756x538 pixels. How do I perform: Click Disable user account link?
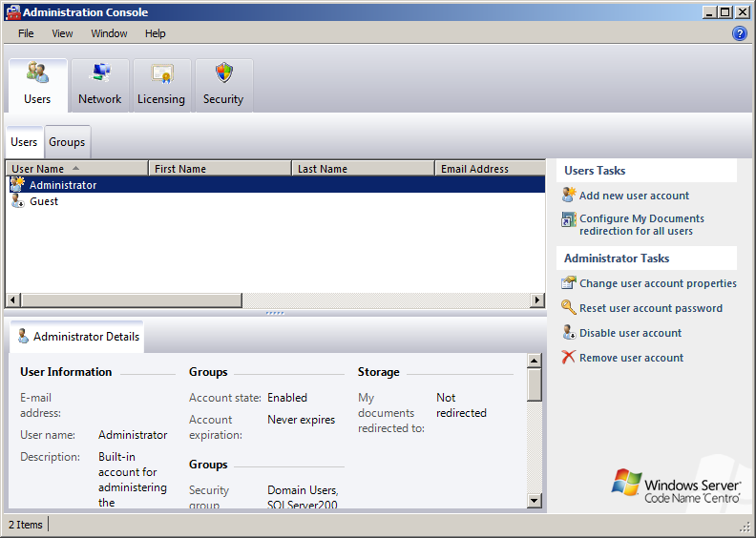point(630,333)
